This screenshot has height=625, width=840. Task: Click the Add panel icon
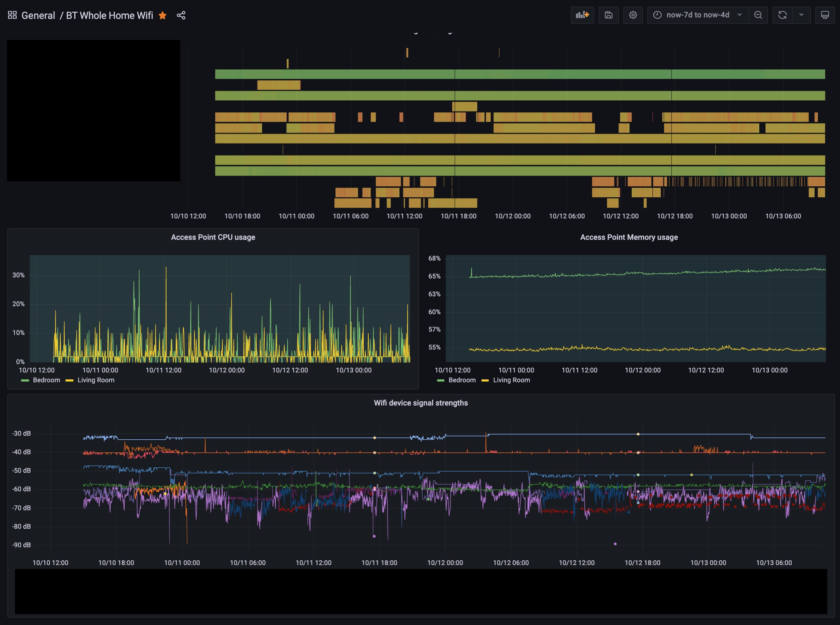[582, 15]
